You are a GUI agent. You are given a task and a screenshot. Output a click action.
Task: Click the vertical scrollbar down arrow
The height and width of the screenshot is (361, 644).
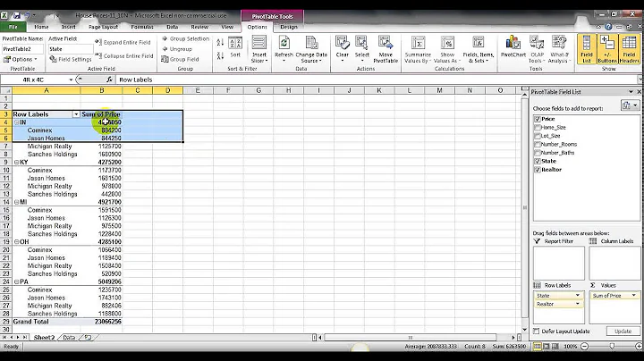(524, 330)
